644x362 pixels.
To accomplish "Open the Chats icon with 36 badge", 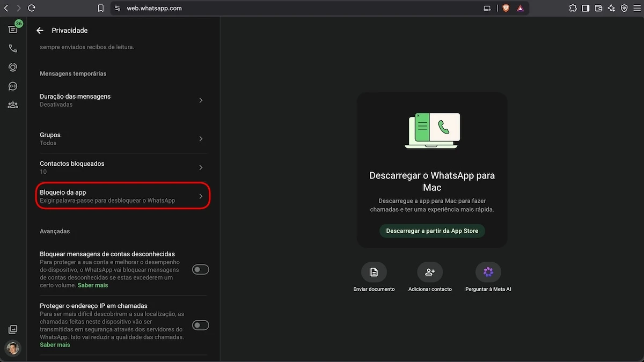I will (x=13, y=29).
